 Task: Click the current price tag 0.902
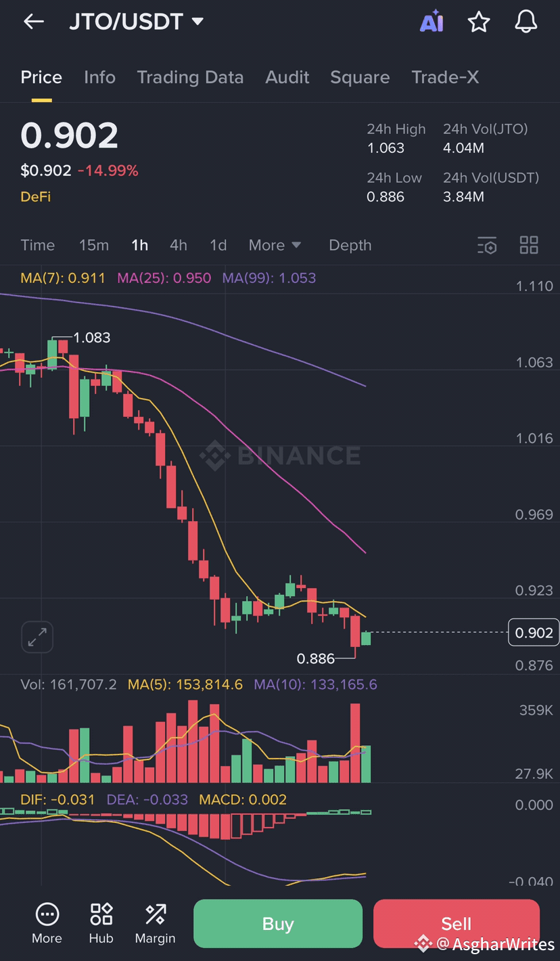[x=534, y=632]
